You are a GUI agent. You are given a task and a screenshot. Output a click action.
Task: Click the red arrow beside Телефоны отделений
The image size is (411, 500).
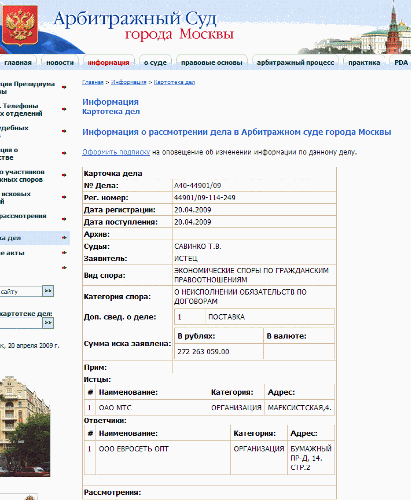64,109
